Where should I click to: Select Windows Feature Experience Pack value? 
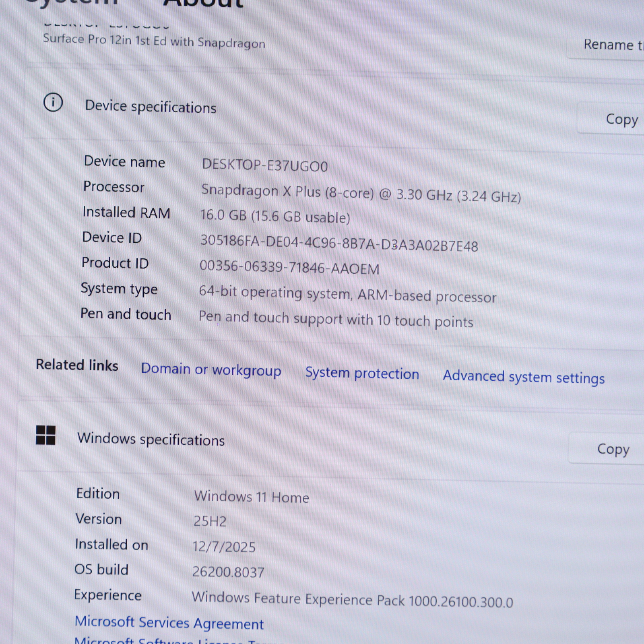(352, 600)
